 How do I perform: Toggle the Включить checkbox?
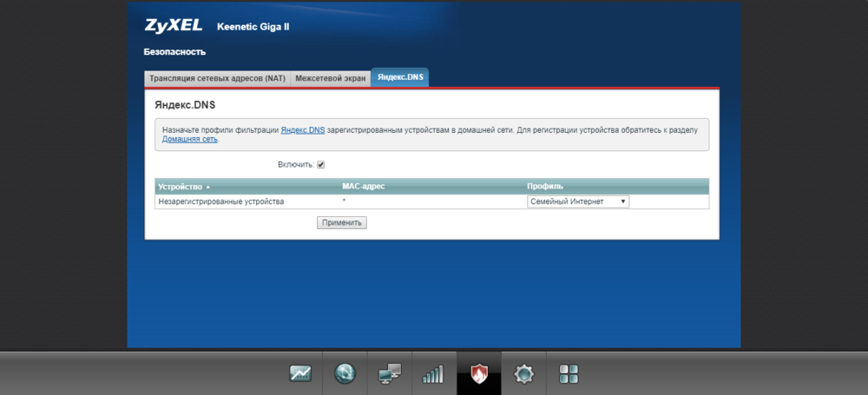(320, 165)
